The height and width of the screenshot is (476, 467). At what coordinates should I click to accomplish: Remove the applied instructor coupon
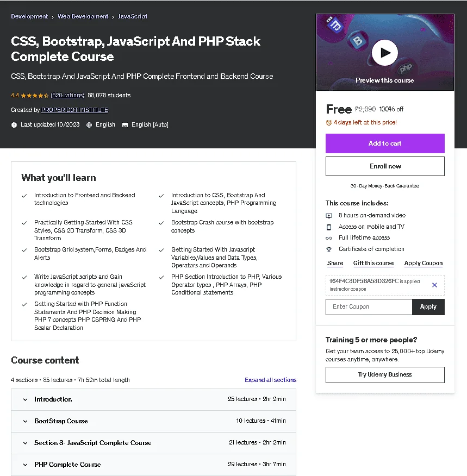434,285
